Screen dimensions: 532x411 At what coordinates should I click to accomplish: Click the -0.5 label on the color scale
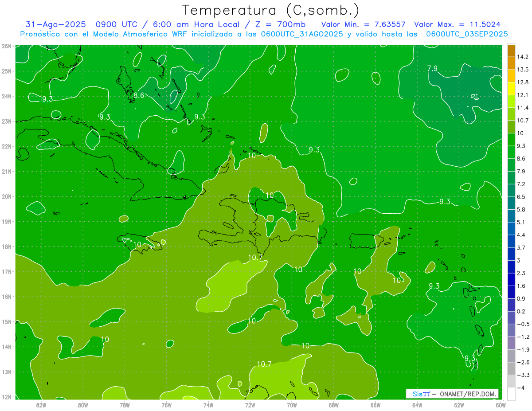(523, 324)
